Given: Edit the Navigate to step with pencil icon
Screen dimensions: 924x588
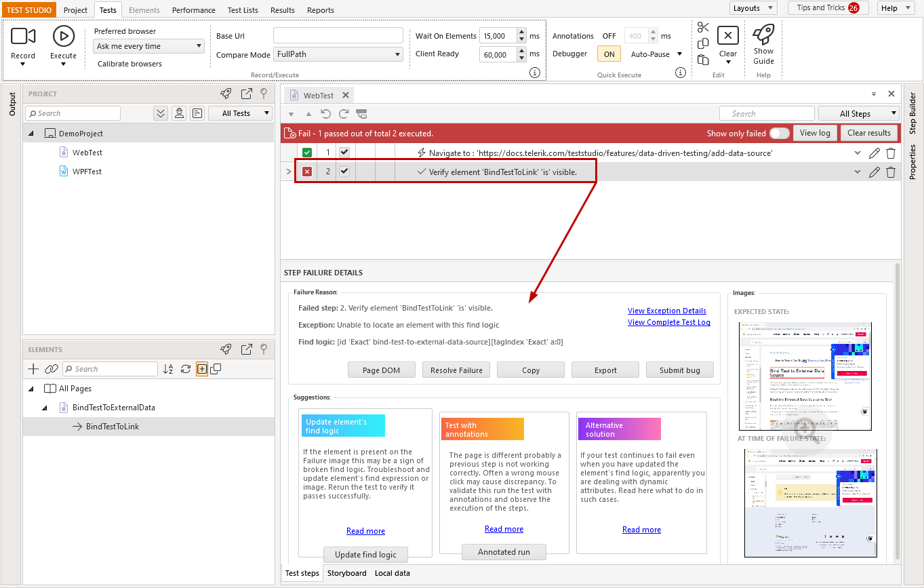Looking at the screenshot, I should tap(875, 153).
